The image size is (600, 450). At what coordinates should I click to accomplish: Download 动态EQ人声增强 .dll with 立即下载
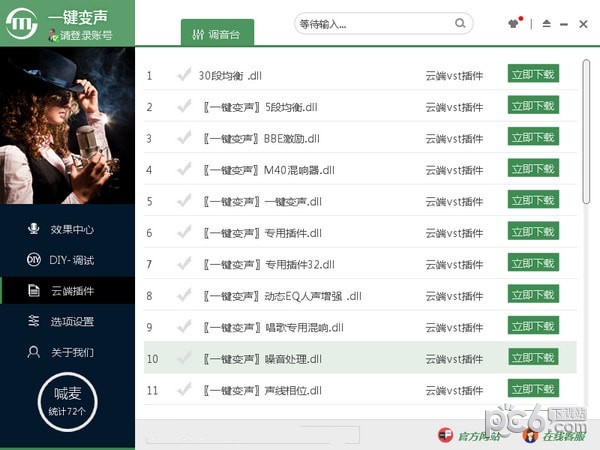(x=533, y=294)
